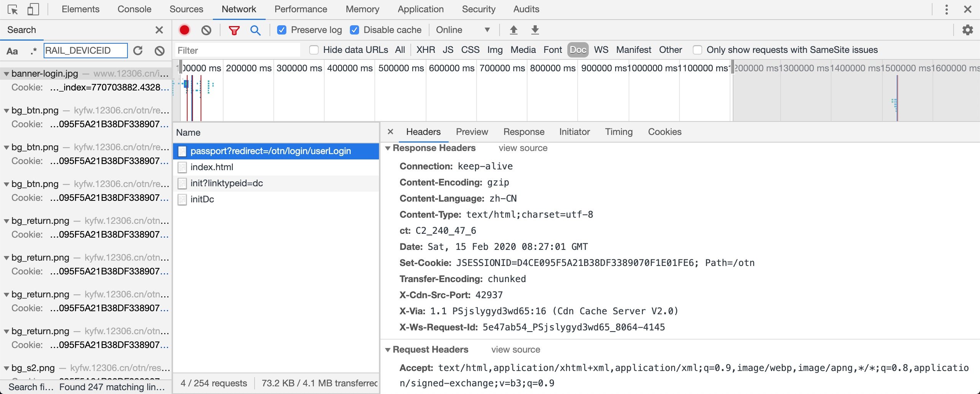Open DevTools settings
The width and height of the screenshot is (980, 394).
coord(967,30)
